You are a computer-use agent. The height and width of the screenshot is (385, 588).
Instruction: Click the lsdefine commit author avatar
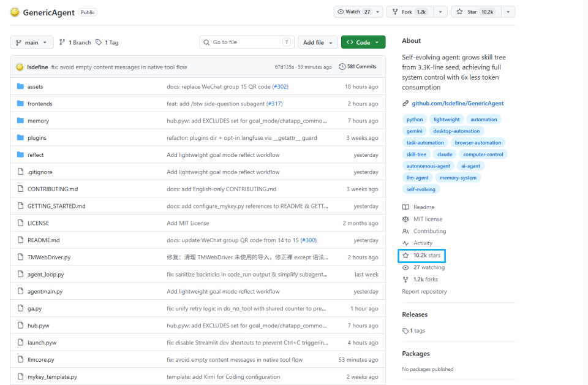point(20,67)
